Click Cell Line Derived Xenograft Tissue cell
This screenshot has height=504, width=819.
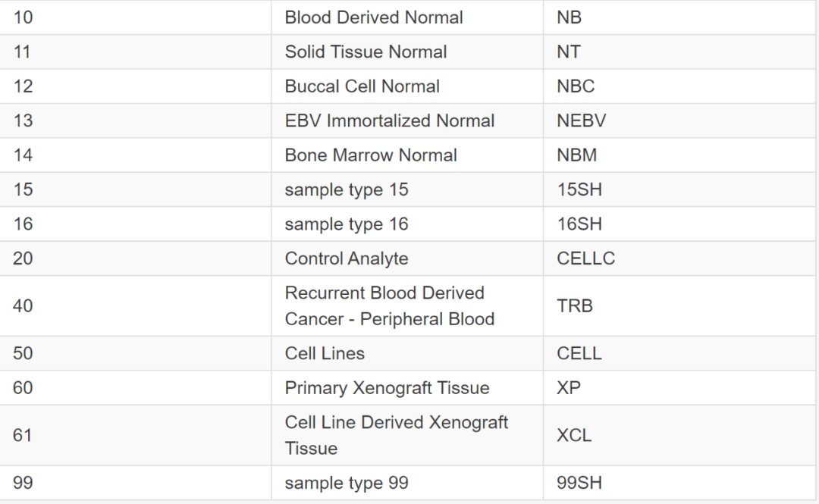(x=407, y=436)
